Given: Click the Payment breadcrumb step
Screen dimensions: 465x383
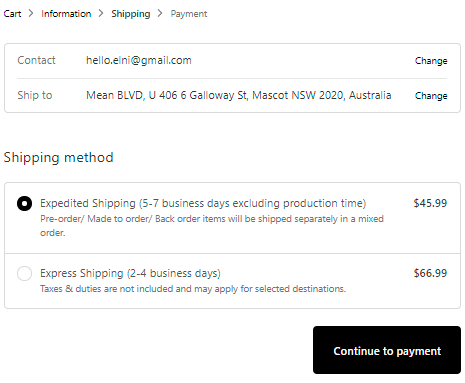Looking at the screenshot, I should click(x=189, y=14).
